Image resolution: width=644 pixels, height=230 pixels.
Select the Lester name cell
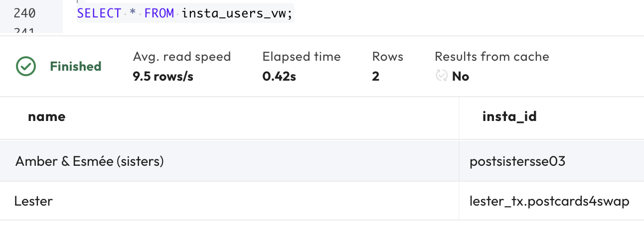pyautogui.click(x=33, y=201)
